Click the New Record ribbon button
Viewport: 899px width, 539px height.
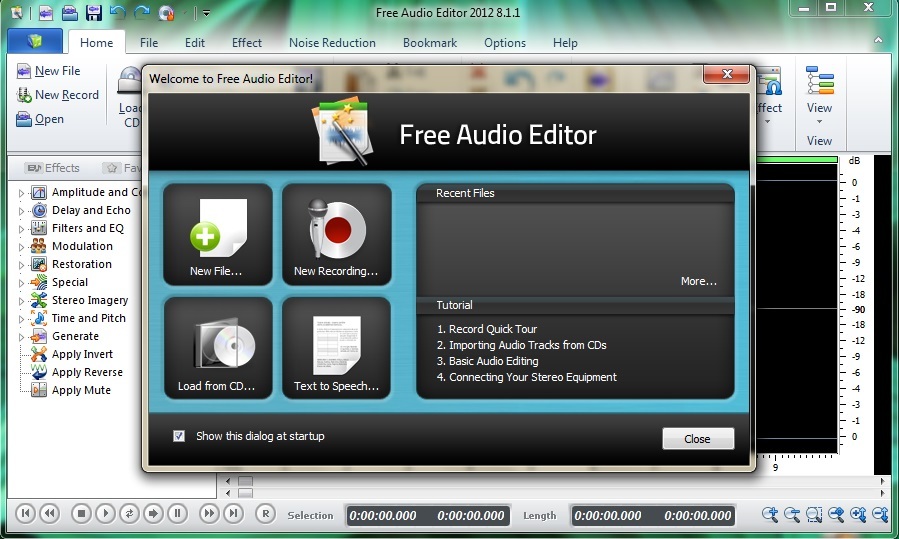pos(58,95)
